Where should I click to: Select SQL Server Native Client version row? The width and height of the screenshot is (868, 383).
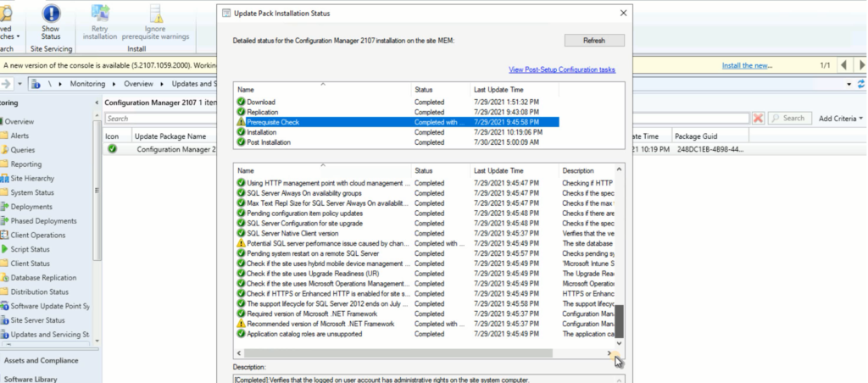[x=426, y=233]
